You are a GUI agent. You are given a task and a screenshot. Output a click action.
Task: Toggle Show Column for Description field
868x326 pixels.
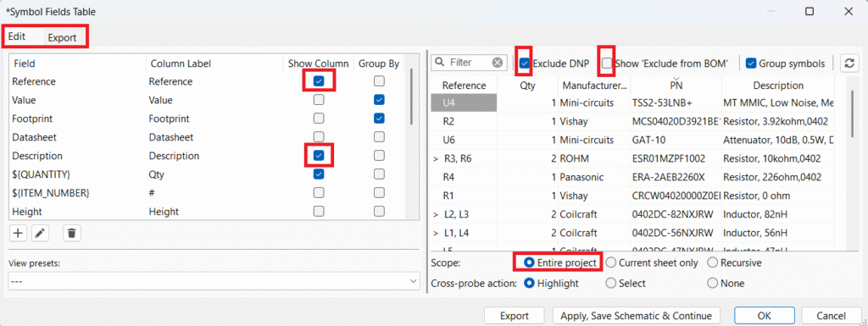click(x=319, y=156)
